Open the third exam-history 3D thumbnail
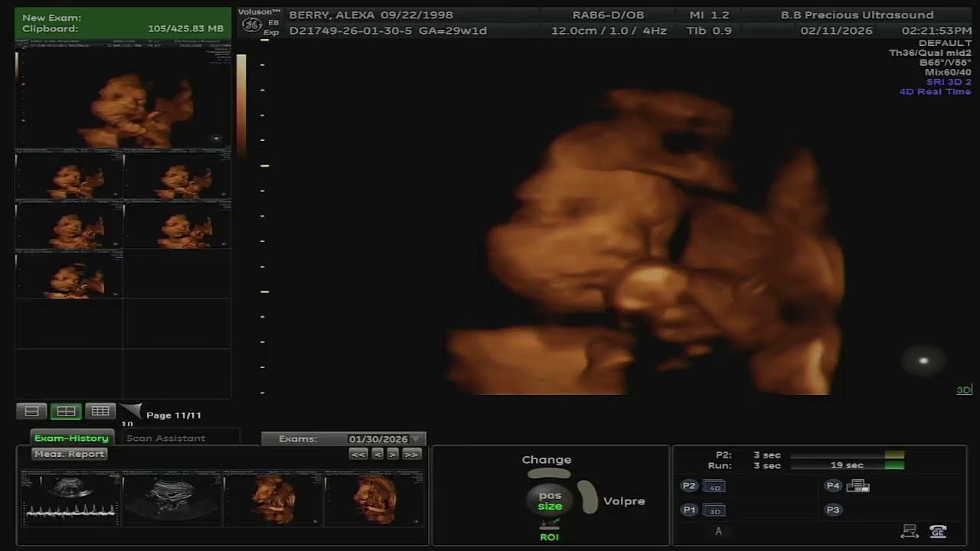Viewport: 980px width, 551px height. (273, 498)
